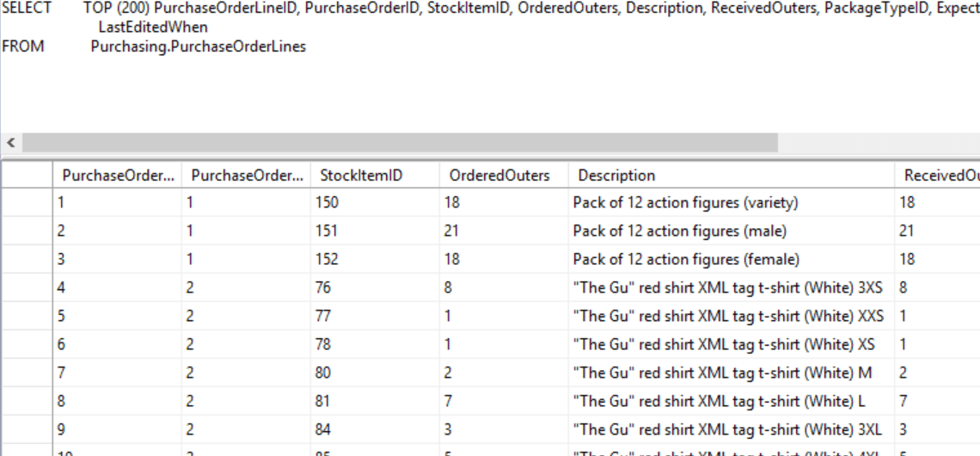This screenshot has height=456, width=980.
Task: Click 'Pack of 12 action figures (female)' cell
Action: 732,259
